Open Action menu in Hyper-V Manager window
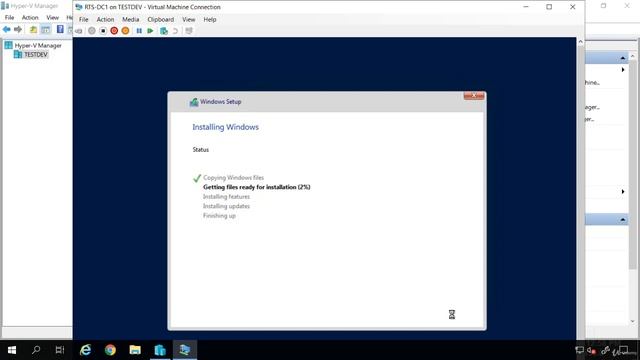 click(30, 18)
